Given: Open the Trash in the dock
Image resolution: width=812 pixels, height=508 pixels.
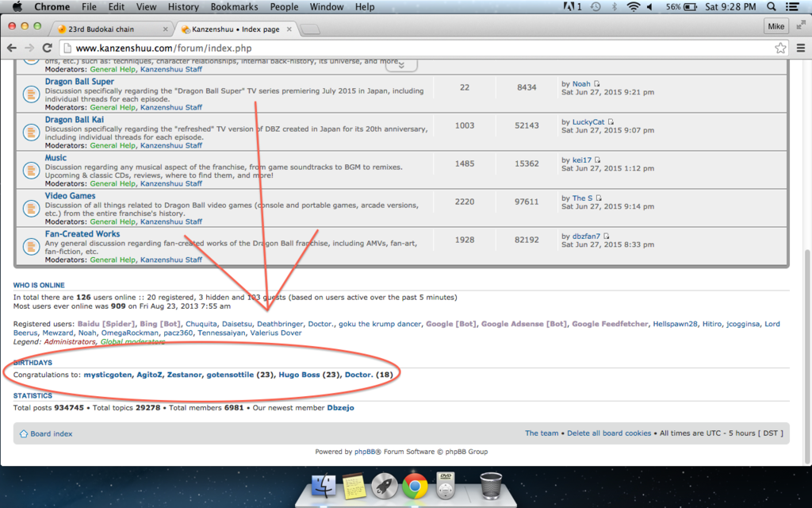Looking at the screenshot, I should [x=491, y=485].
